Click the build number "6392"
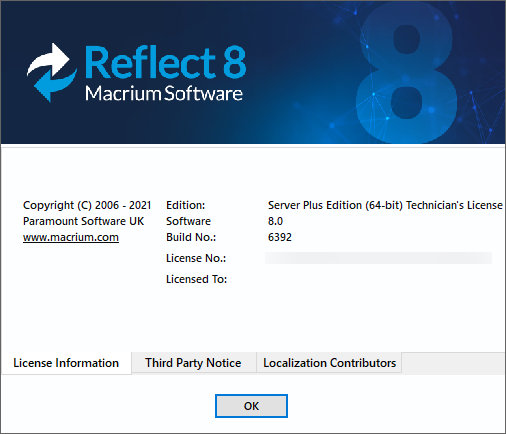This screenshot has width=506, height=434. [280, 237]
